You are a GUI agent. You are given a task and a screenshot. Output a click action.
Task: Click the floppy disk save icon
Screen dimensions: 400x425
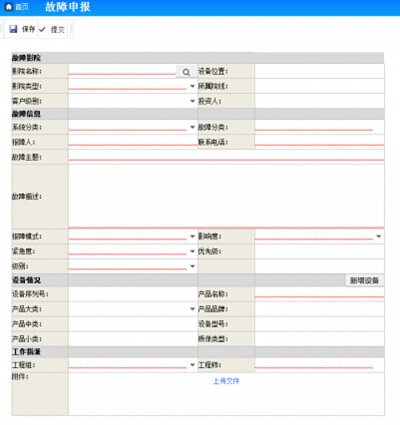13,29
